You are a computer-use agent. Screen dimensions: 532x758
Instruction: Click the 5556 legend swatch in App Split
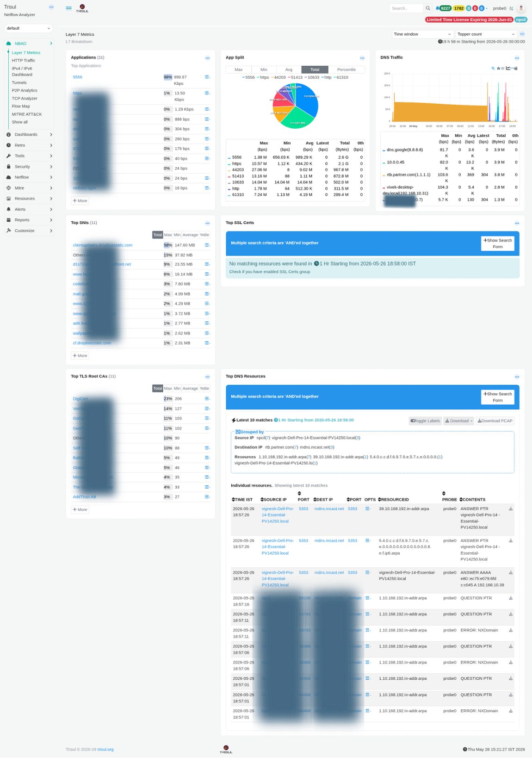tap(243, 77)
